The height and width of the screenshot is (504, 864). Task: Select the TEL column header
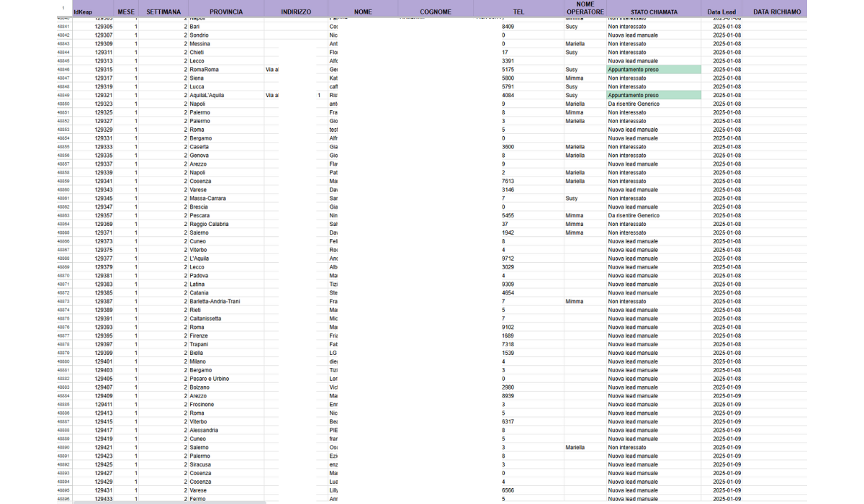(518, 12)
